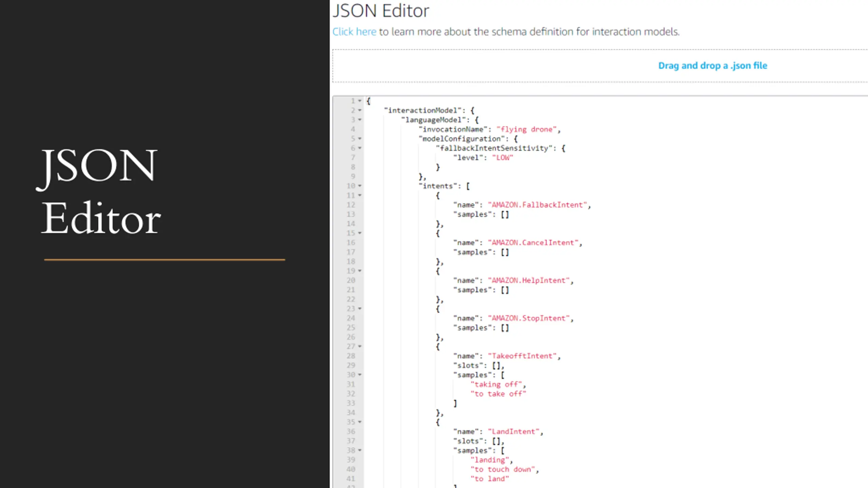
Task: Collapse the modelConfiguration fold arrow at line 5
Action: (x=360, y=139)
